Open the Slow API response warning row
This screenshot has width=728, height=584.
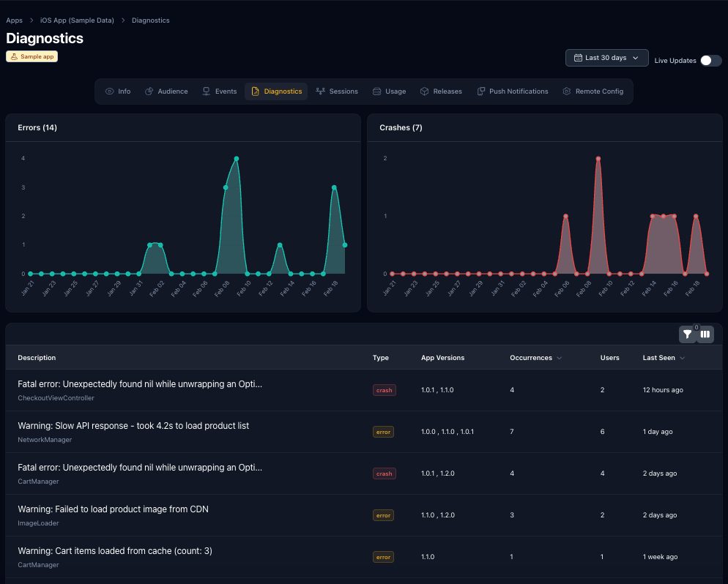(x=133, y=426)
